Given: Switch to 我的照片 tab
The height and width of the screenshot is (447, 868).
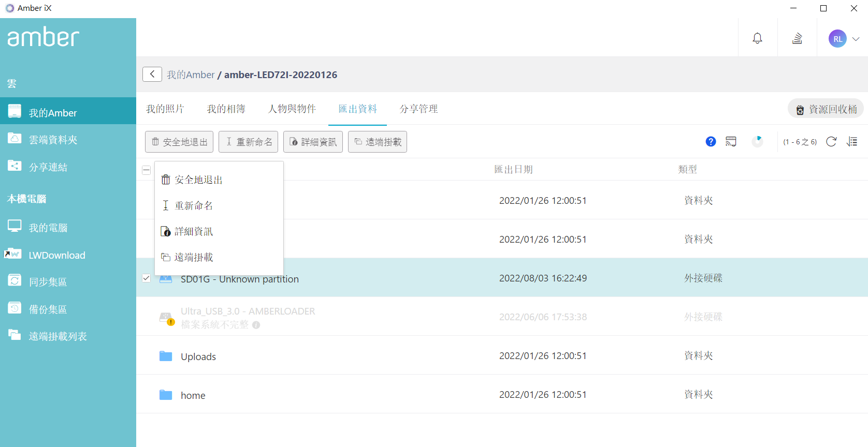Looking at the screenshot, I should 165,109.
